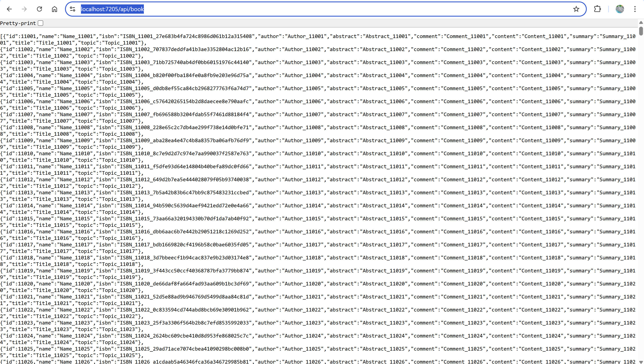View site information icon in address bar

[73, 9]
